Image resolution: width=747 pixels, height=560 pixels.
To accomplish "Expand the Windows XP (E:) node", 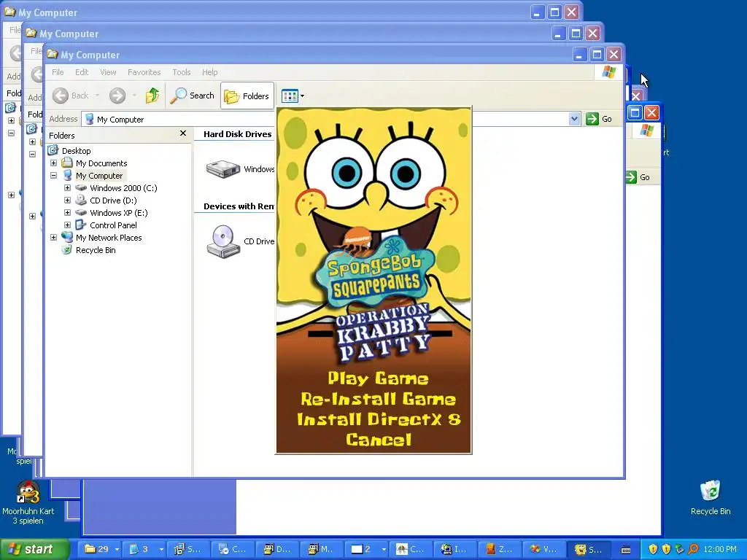I will point(68,213).
